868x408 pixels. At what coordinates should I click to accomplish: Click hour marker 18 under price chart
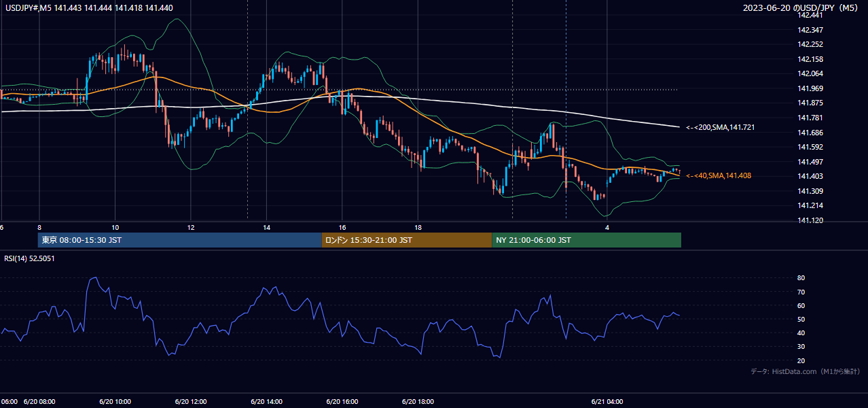(418, 227)
